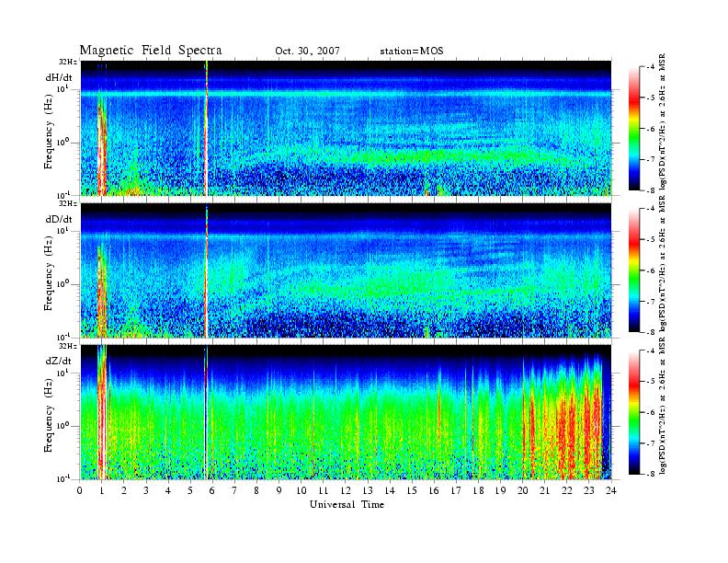The width and height of the screenshot is (728, 563).
Task: Click time axis tick label "19"
Action: (500, 491)
